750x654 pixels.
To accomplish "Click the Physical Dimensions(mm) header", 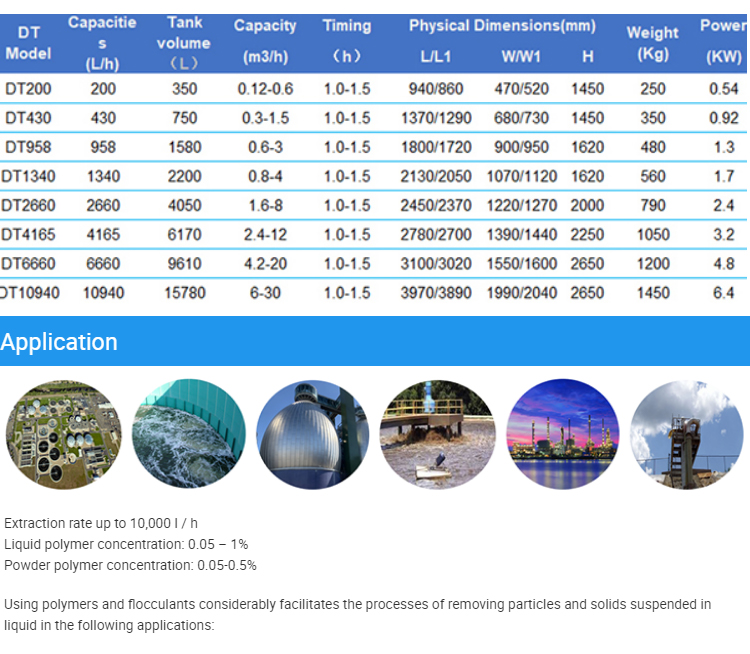I will tap(502, 25).
